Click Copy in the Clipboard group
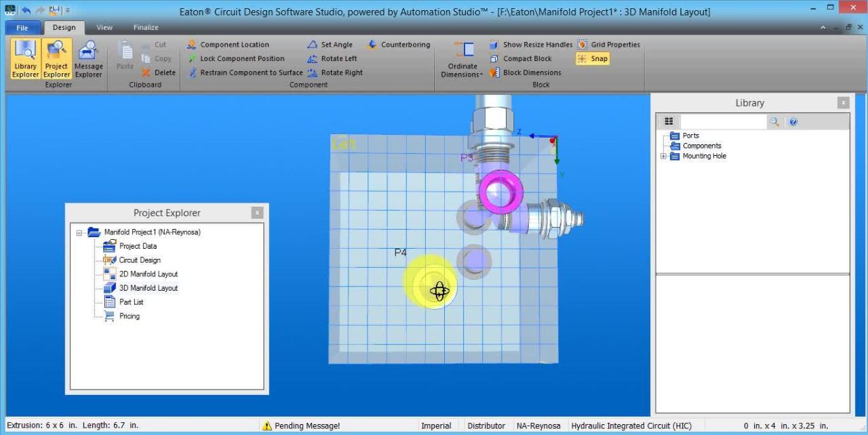868x435 pixels. coord(156,58)
